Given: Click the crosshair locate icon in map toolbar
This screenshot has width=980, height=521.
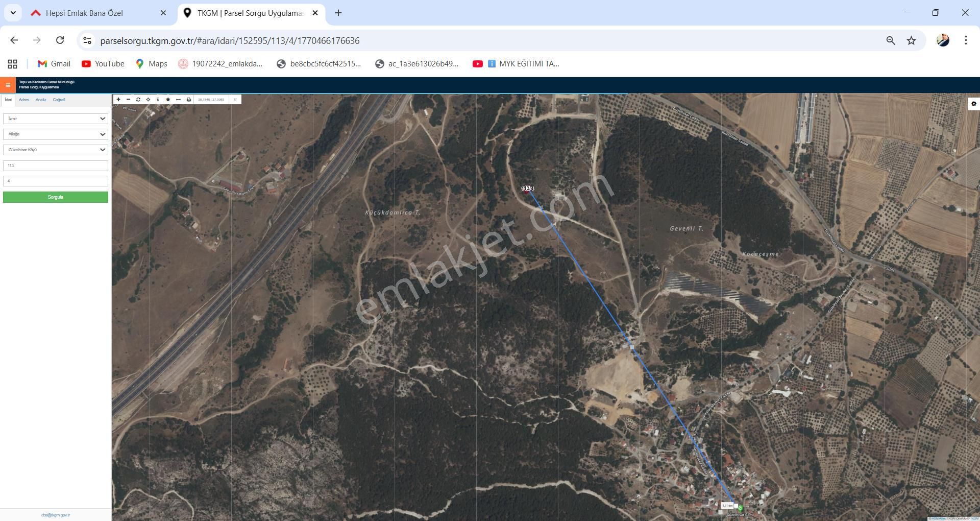Looking at the screenshot, I should coord(148,100).
